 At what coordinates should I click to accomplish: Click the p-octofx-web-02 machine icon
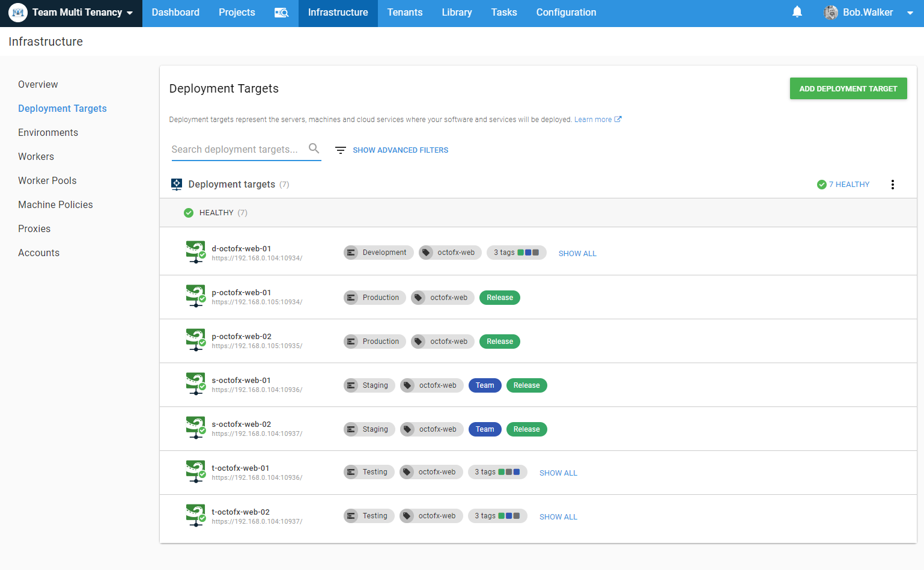point(195,340)
